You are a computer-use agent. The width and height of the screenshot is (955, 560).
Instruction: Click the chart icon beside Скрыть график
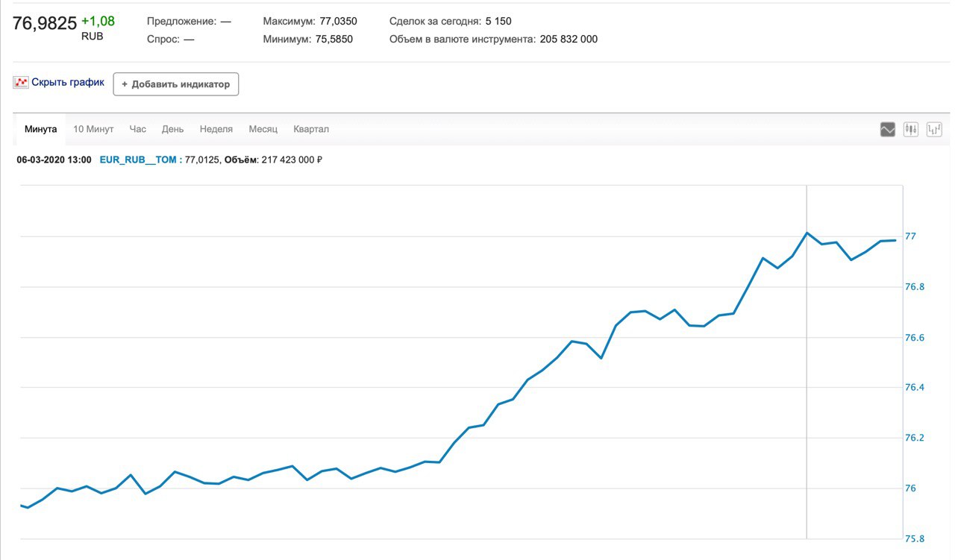pyautogui.click(x=21, y=83)
